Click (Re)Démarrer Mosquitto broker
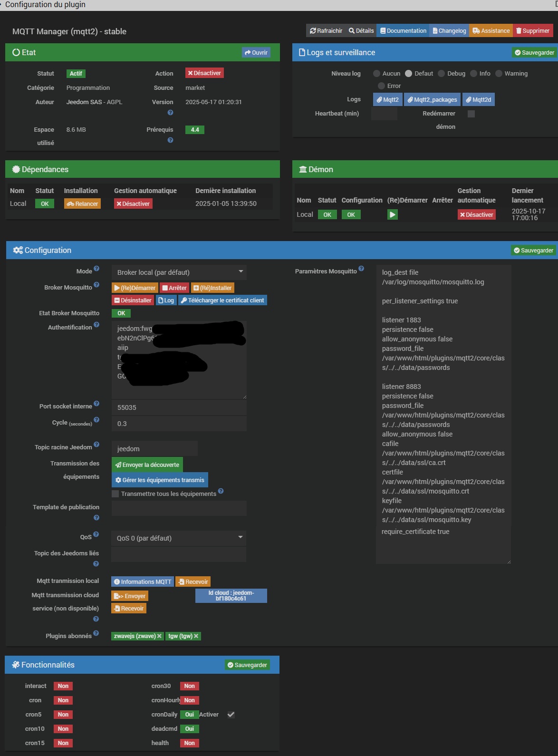The image size is (558, 756). 135,288
